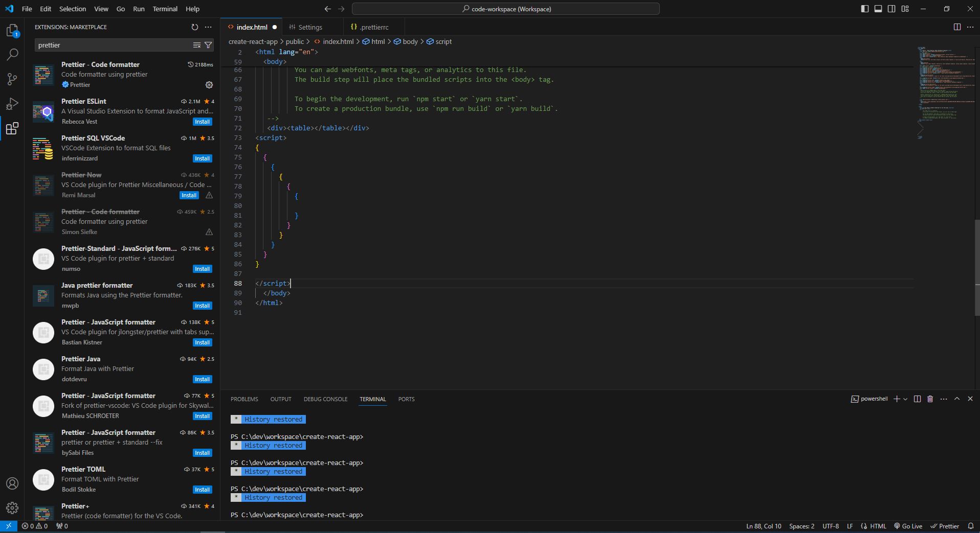Toggle secondary side bar visibility
980x533 pixels.
tap(892, 9)
